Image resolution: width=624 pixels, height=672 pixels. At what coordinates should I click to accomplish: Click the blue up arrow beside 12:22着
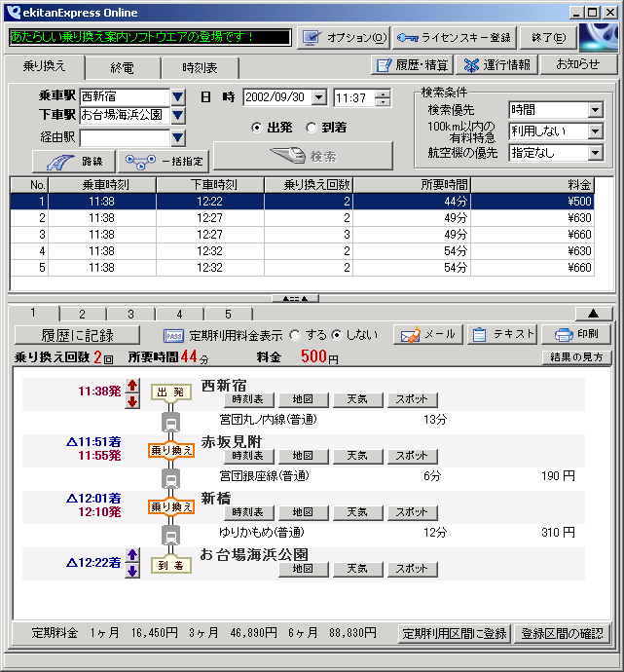click(x=132, y=555)
